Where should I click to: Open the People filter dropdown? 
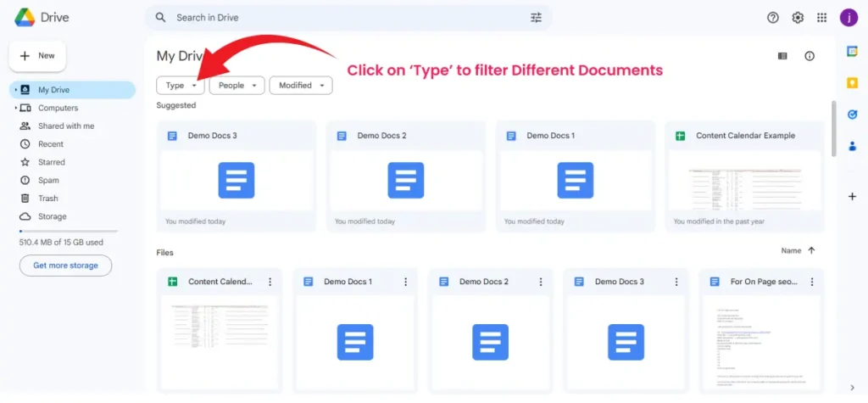[236, 86]
